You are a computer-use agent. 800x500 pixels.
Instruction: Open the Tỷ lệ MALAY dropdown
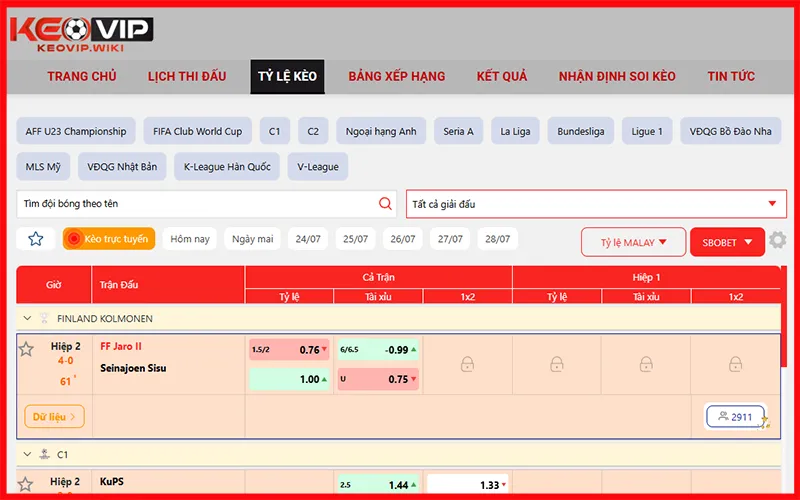click(x=633, y=242)
